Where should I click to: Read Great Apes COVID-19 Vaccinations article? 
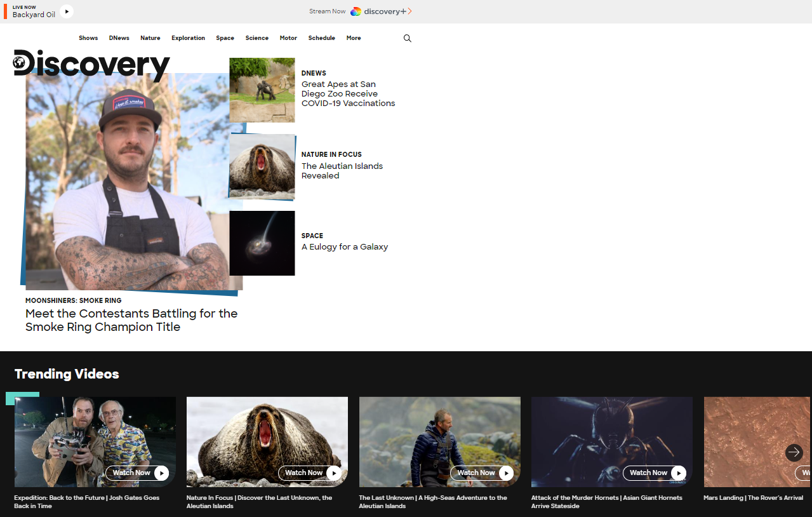(348, 93)
